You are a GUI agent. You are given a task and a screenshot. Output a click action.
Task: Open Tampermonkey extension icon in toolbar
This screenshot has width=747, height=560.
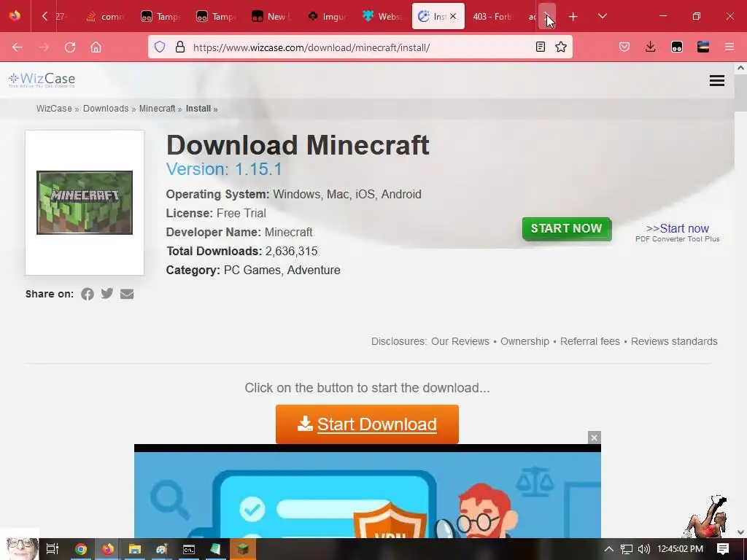point(676,47)
